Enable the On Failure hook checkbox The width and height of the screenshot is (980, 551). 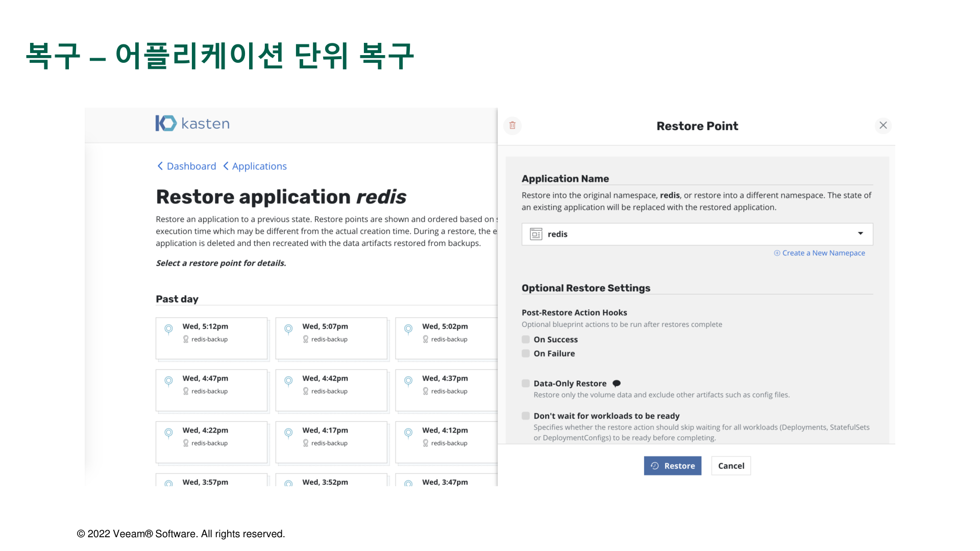tap(526, 354)
